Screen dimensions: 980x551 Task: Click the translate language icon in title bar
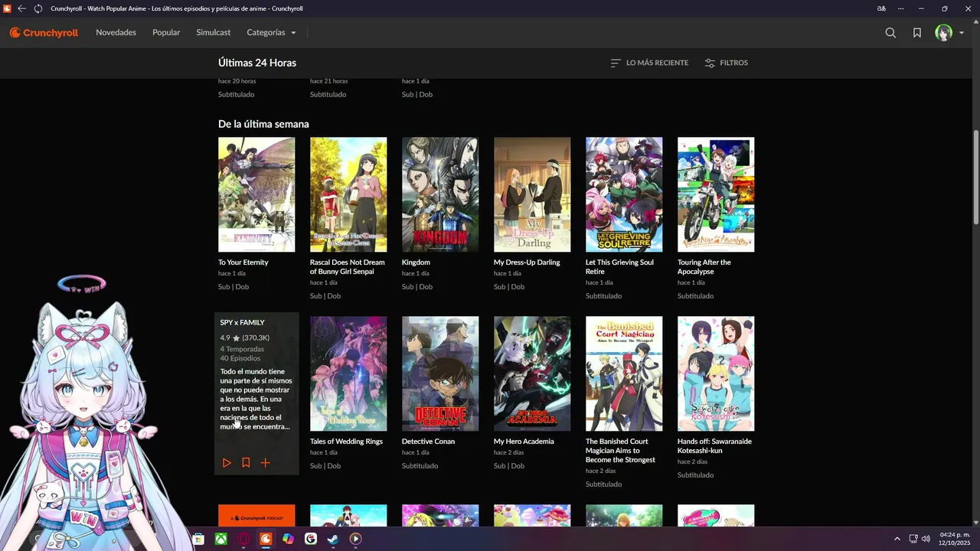coord(882,8)
